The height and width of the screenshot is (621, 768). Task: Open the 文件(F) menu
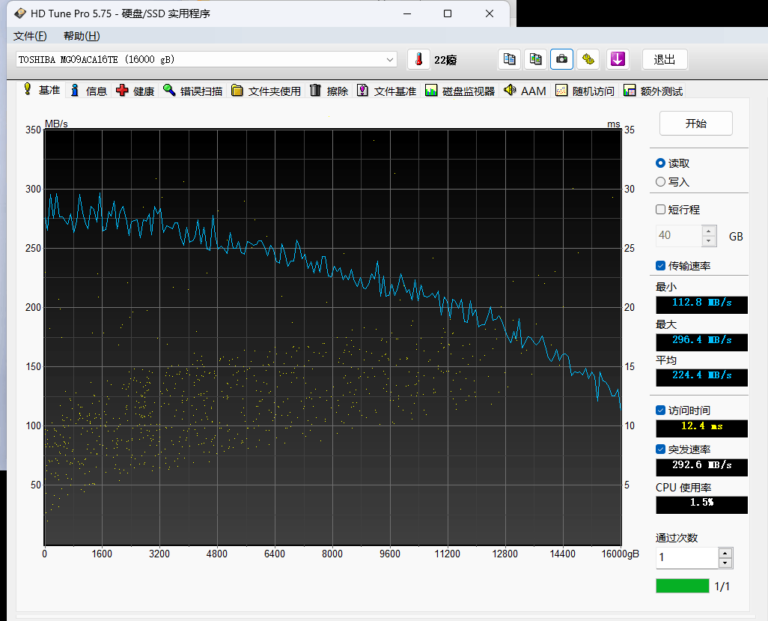click(x=30, y=36)
